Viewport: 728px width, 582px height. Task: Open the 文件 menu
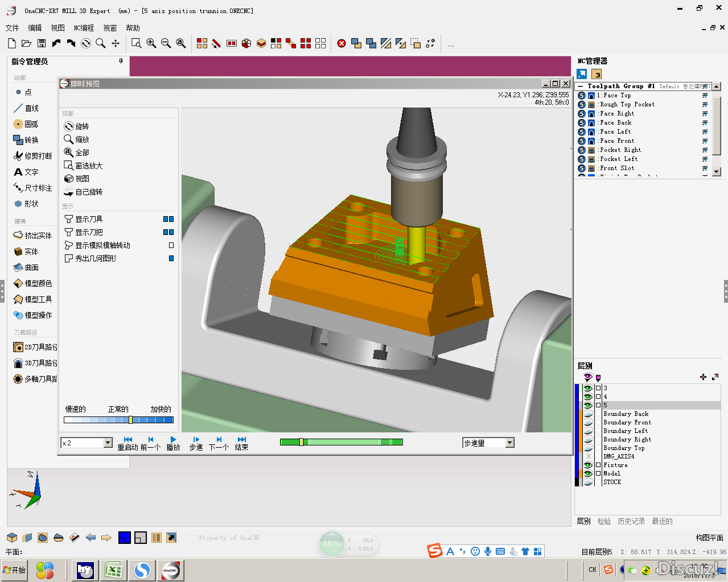coord(12,28)
